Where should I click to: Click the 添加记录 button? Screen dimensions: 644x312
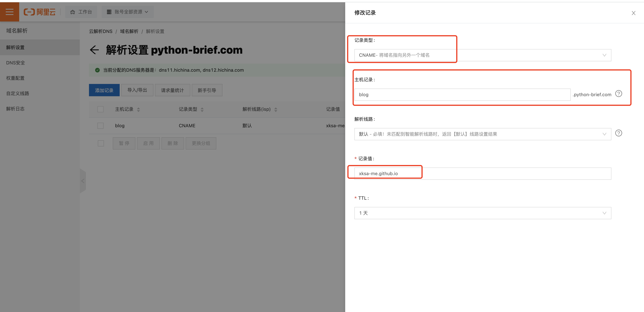[104, 90]
